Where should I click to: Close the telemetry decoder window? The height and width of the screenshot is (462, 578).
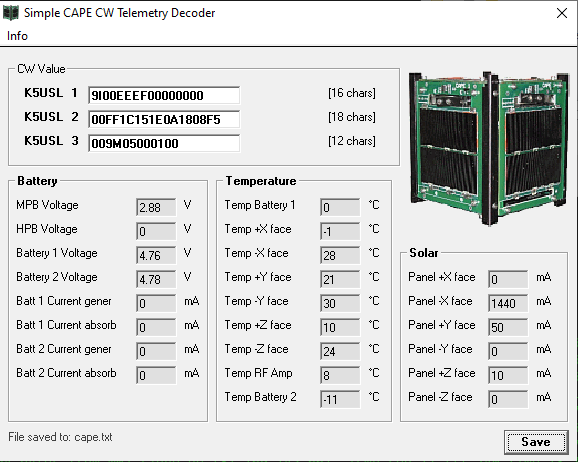(x=561, y=13)
